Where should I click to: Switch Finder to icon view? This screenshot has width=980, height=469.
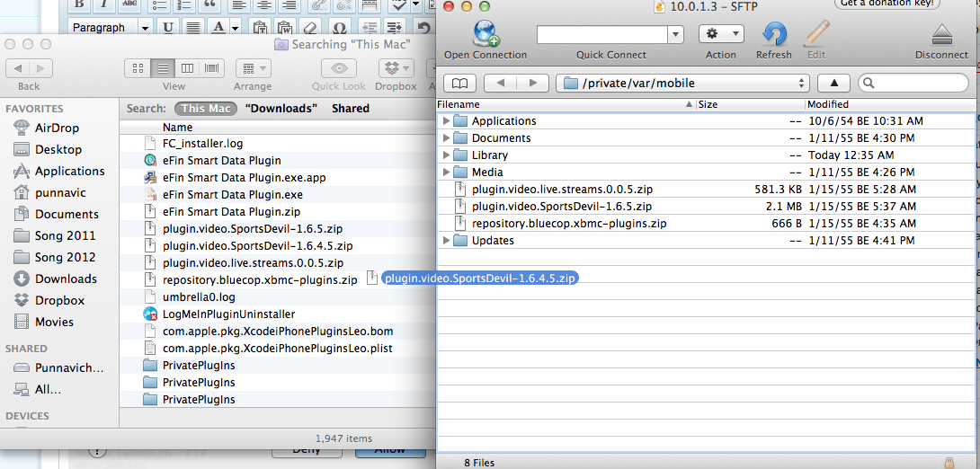(x=138, y=68)
